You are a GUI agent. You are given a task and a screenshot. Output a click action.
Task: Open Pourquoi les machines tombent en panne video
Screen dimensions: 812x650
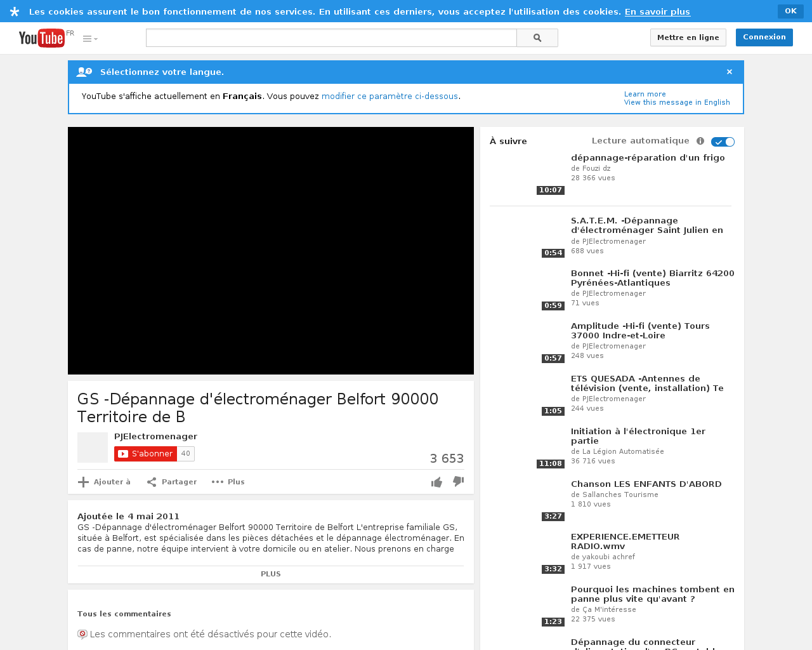[x=653, y=594]
